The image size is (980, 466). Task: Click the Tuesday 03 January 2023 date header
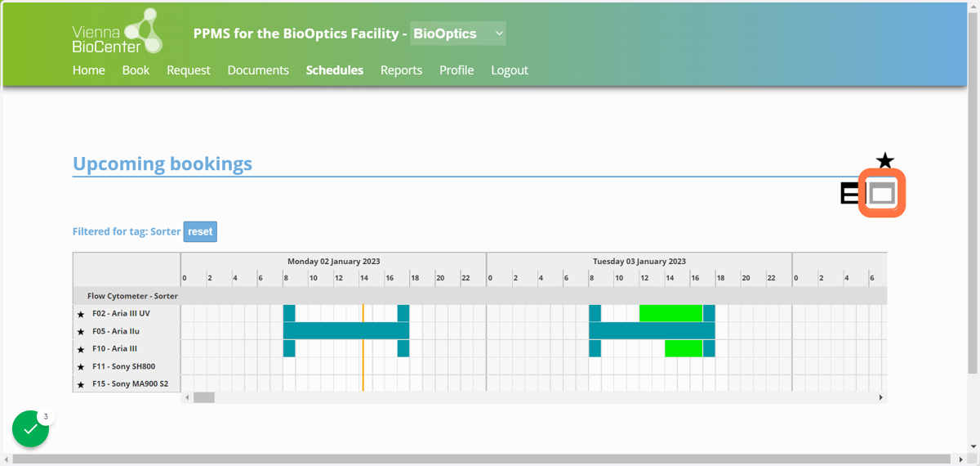[639, 262]
